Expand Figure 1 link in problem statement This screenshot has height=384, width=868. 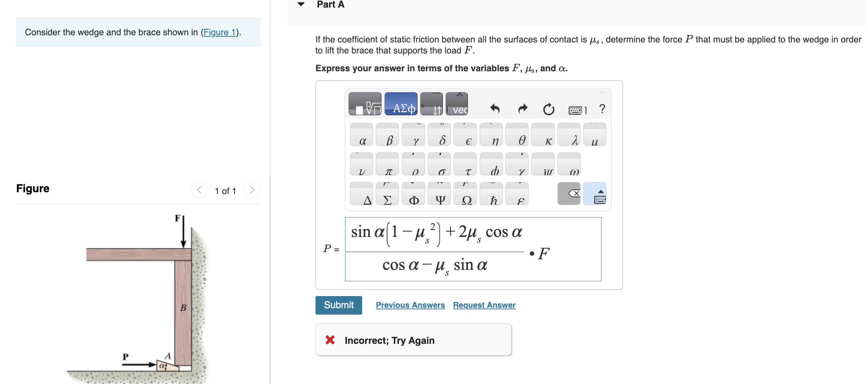click(x=220, y=32)
